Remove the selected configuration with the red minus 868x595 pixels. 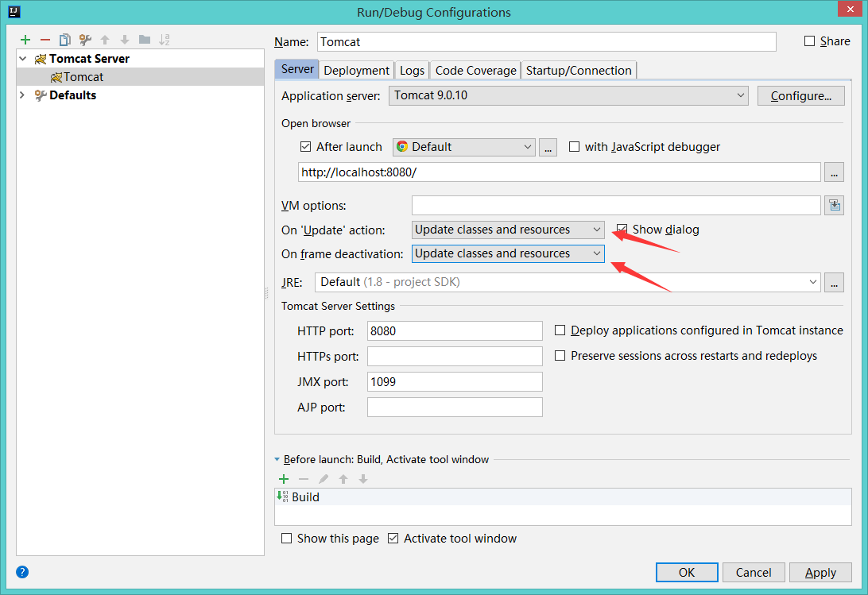point(45,39)
